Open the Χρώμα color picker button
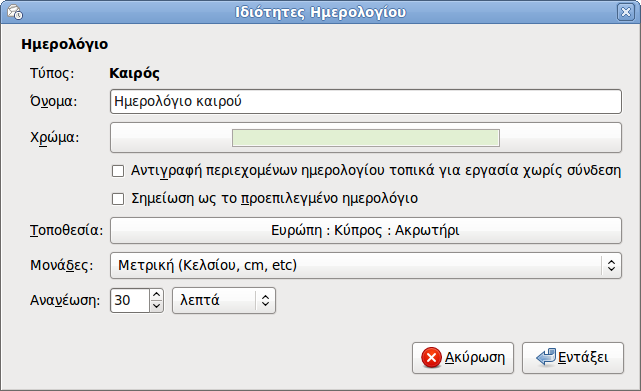 coord(366,137)
